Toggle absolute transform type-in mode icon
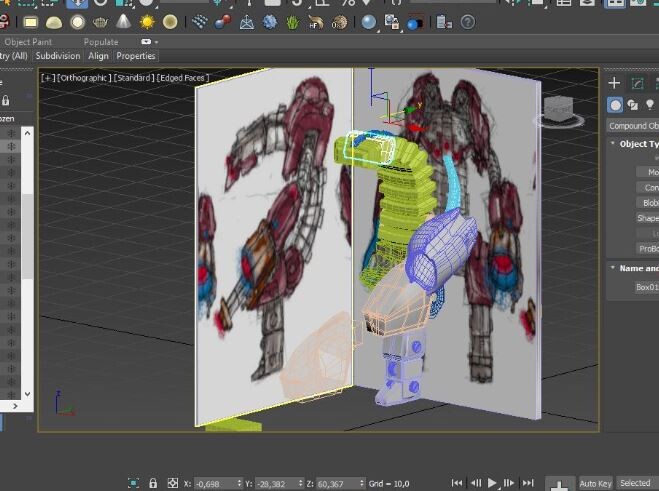Screen dimensions: 659x491 tap(172, 483)
